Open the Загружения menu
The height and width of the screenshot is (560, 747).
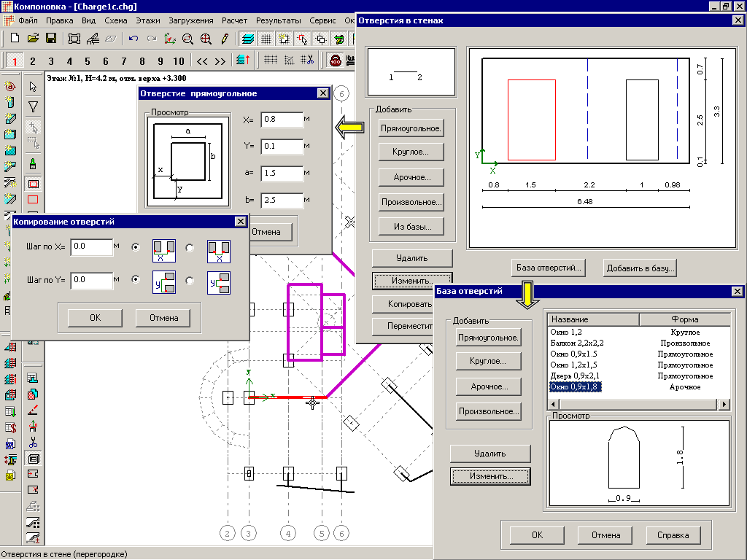[190, 21]
